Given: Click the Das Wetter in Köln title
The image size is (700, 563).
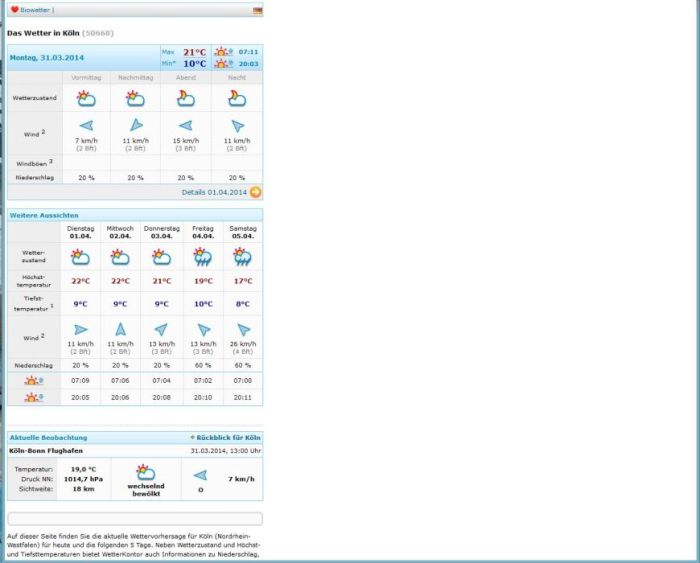Looking at the screenshot, I should tap(43, 33).
